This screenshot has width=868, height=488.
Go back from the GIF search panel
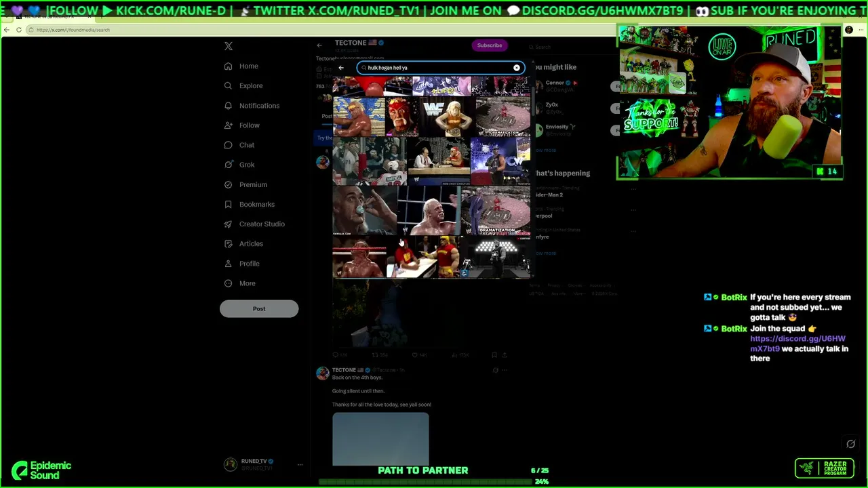click(x=341, y=68)
